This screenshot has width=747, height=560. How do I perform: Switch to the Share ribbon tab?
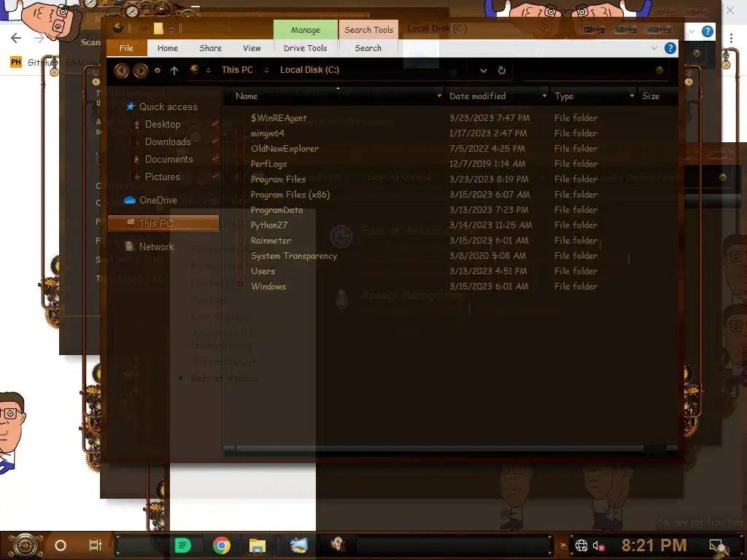(211, 48)
